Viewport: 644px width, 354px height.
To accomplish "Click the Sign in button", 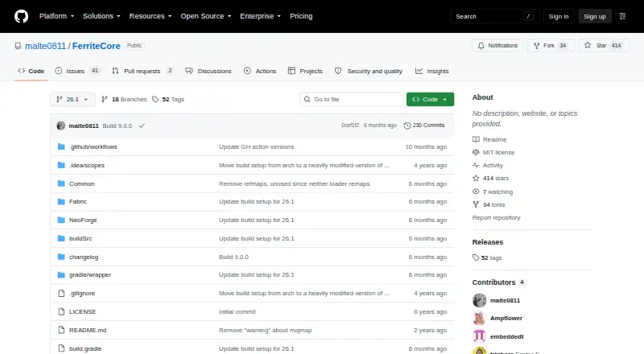I will click(559, 16).
